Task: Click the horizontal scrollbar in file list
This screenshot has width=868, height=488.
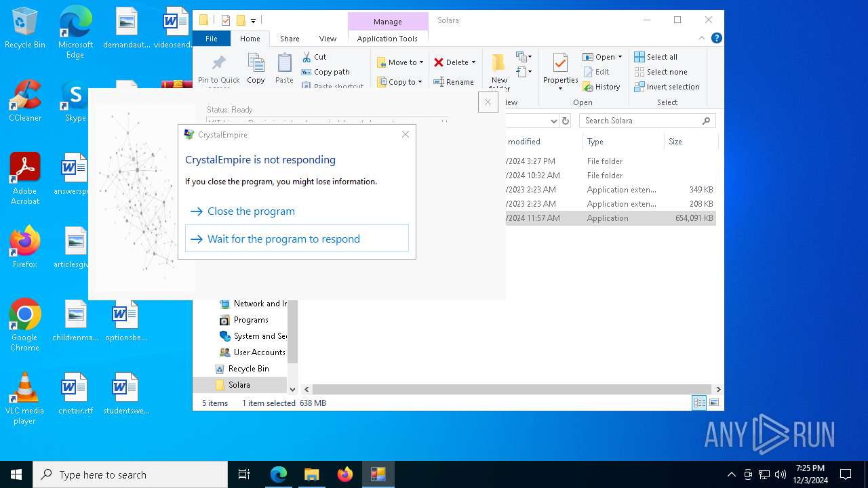Action: (512, 389)
